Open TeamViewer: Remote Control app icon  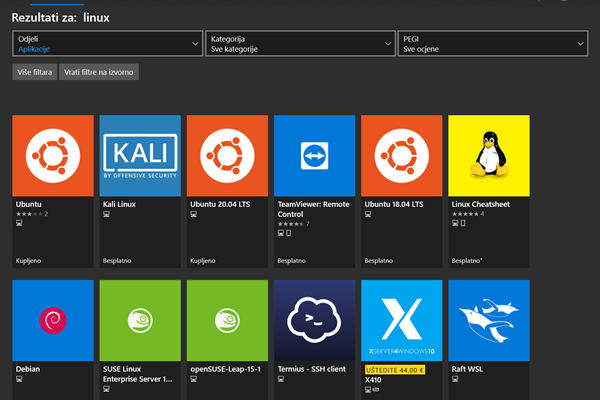coord(315,155)
